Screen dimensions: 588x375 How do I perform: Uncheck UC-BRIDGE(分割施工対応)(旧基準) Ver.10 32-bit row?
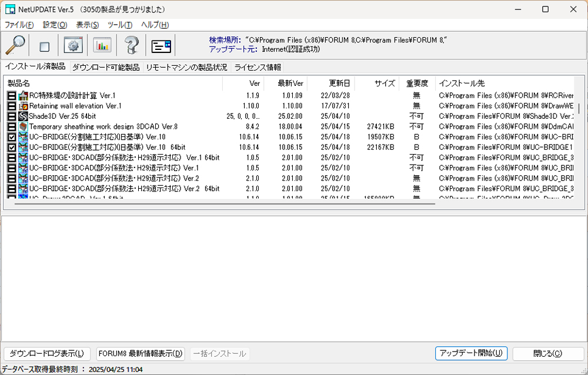coord(12,137)
